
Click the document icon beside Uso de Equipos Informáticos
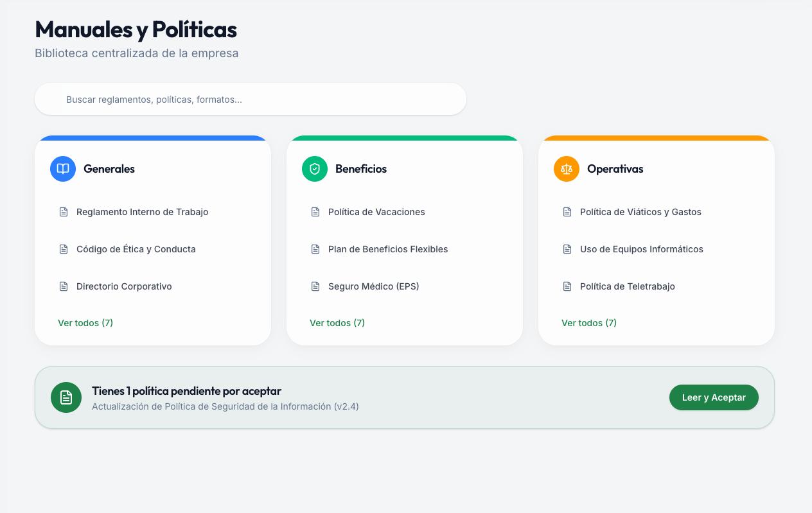pos(567,249)
